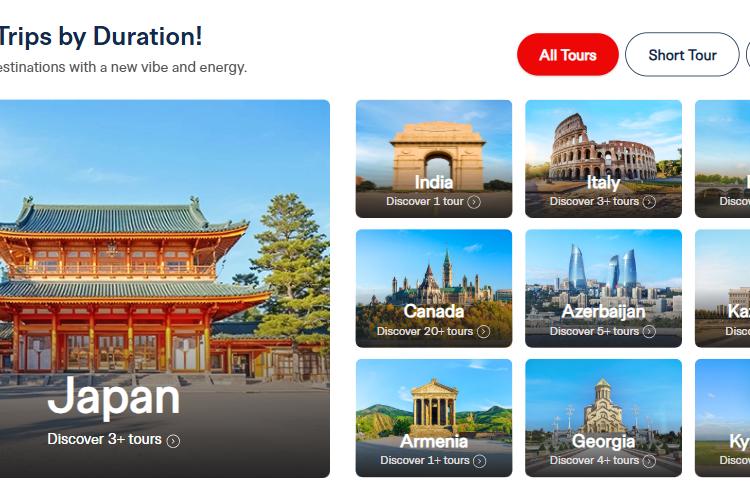Follow the Japan 'Discover 3+ tours' link

(x=104, y=439)
